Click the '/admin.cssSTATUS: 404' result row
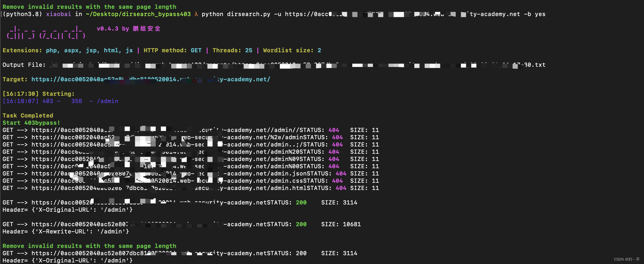644x264 pixels. pyautogui.click(x=191, y=181)
